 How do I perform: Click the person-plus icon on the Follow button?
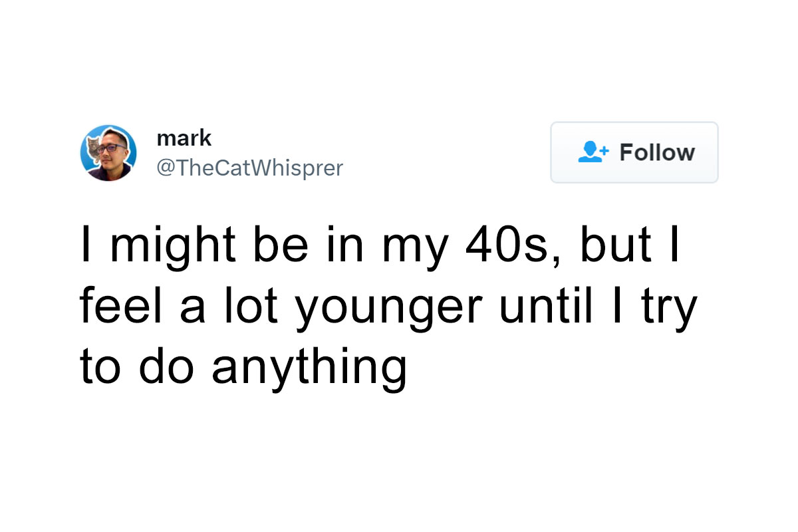point(598,152)
